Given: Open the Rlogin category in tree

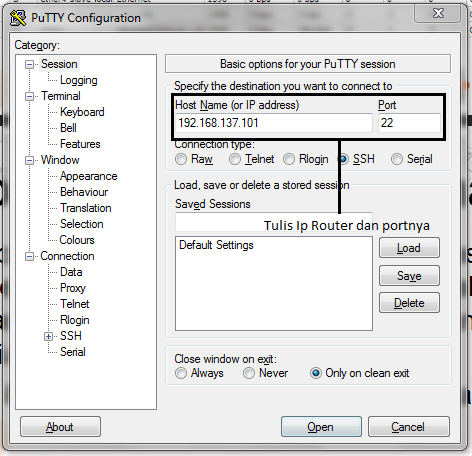Looking at the screenshot, I should click(x=75, y=320).
